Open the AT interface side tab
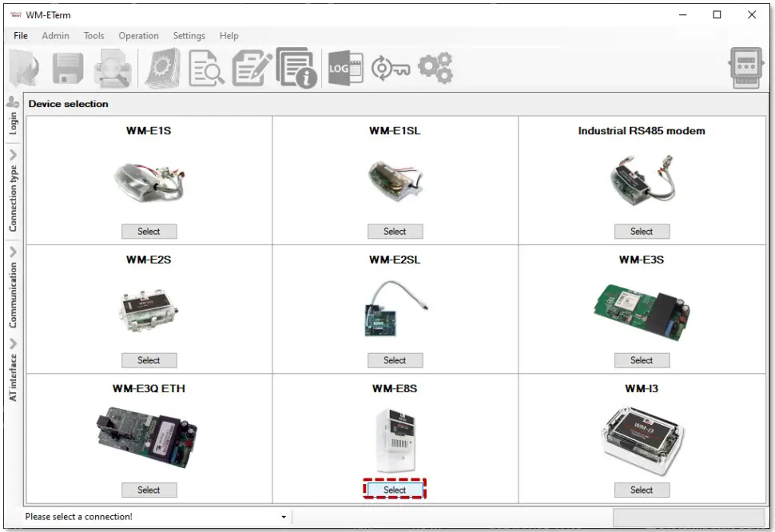775x532 pixels. pyautogui.click(x=13, y=377)
